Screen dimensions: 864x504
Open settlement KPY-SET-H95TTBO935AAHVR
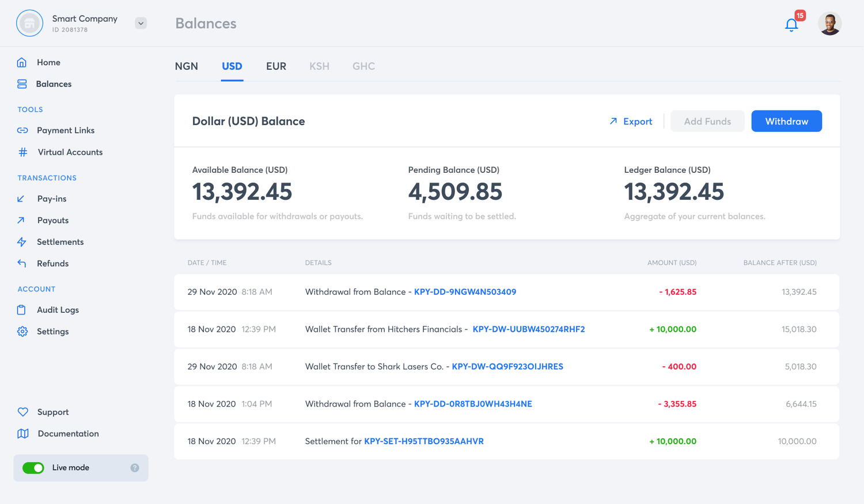point(424,441)
